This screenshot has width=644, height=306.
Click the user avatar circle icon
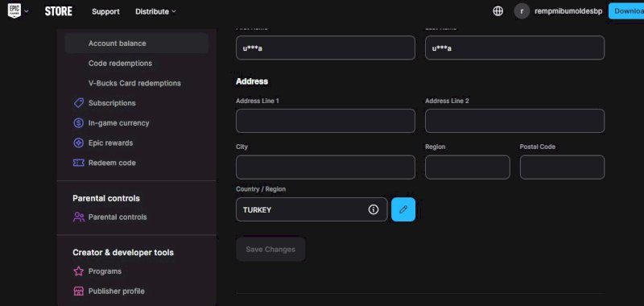(522, 11)
